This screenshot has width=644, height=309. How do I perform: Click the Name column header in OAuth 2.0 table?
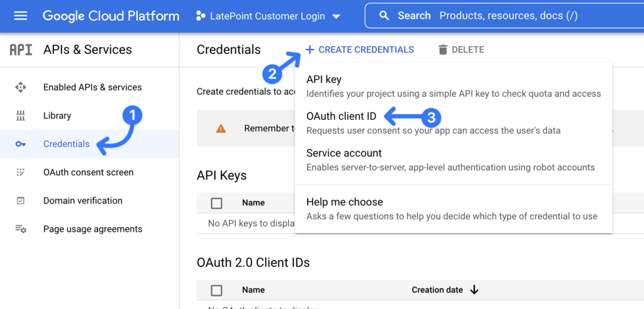point(253,290)
